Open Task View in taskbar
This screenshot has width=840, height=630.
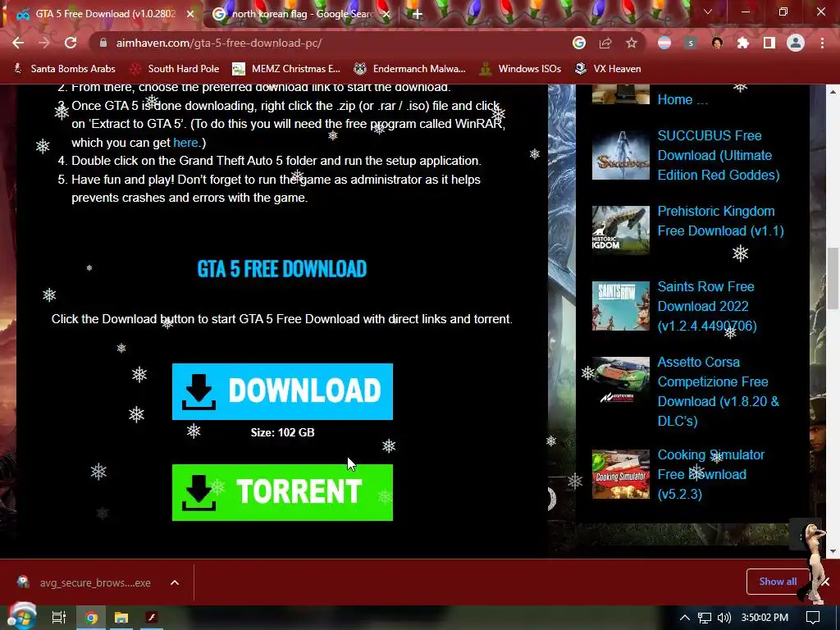tap(58, 618)
